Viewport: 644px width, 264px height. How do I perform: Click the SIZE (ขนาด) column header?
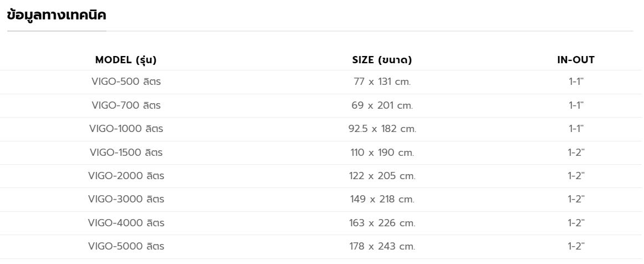[382, 60]
